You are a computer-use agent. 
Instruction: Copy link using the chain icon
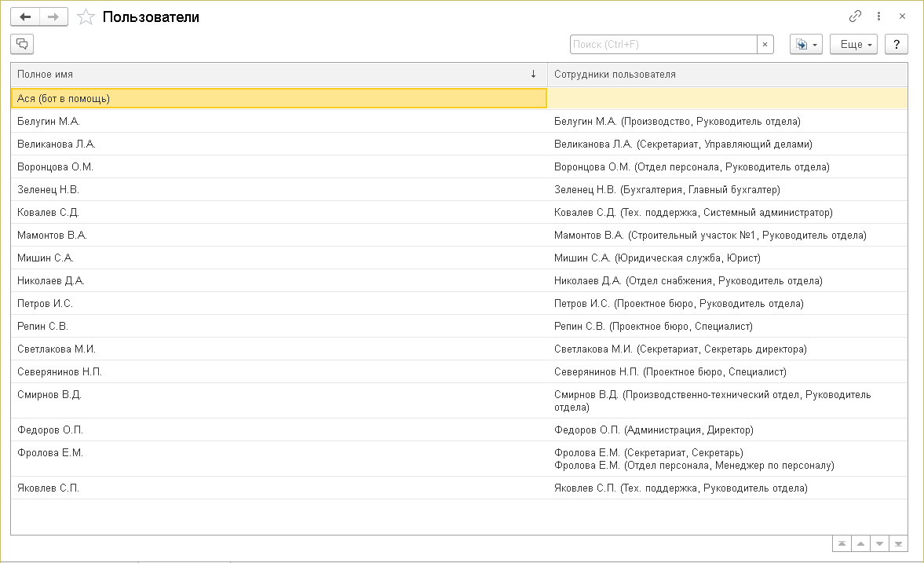(x=855, y=16)
